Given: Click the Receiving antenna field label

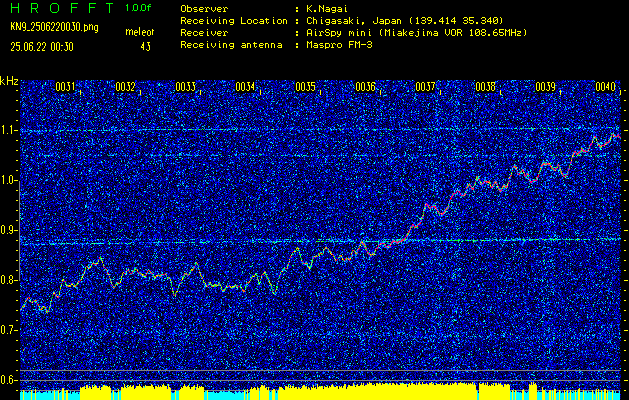Looking at the screenshot, I should (x=231, y=45).
